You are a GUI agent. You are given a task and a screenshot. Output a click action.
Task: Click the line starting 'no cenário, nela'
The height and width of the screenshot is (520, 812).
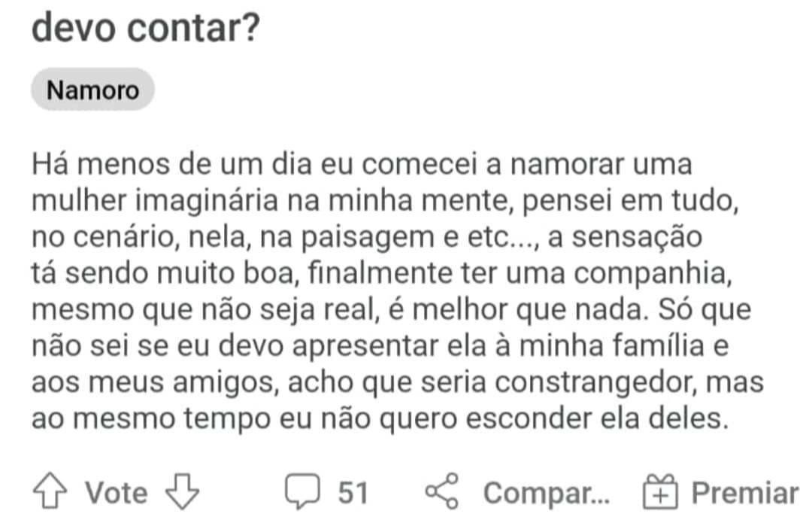367,238
